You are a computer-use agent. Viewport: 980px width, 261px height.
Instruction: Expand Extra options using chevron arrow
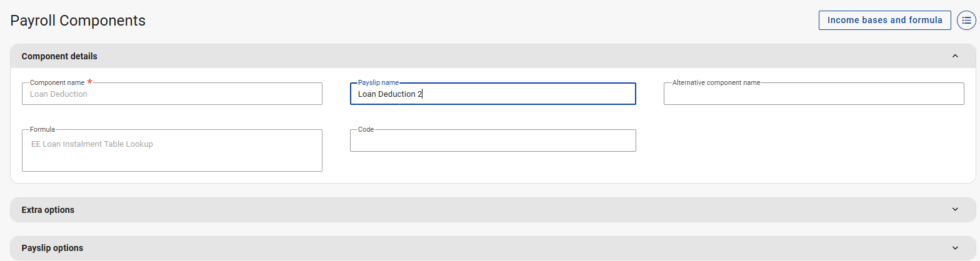954,210
